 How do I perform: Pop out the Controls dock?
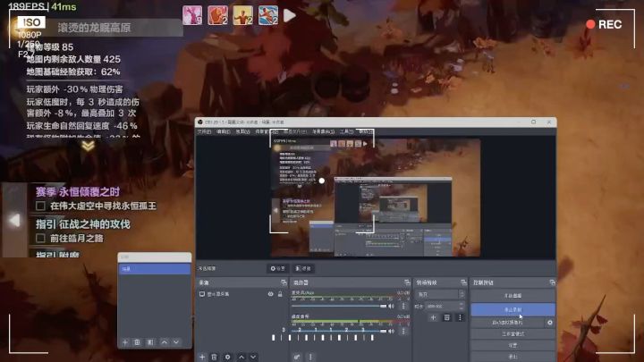(552, 282)
